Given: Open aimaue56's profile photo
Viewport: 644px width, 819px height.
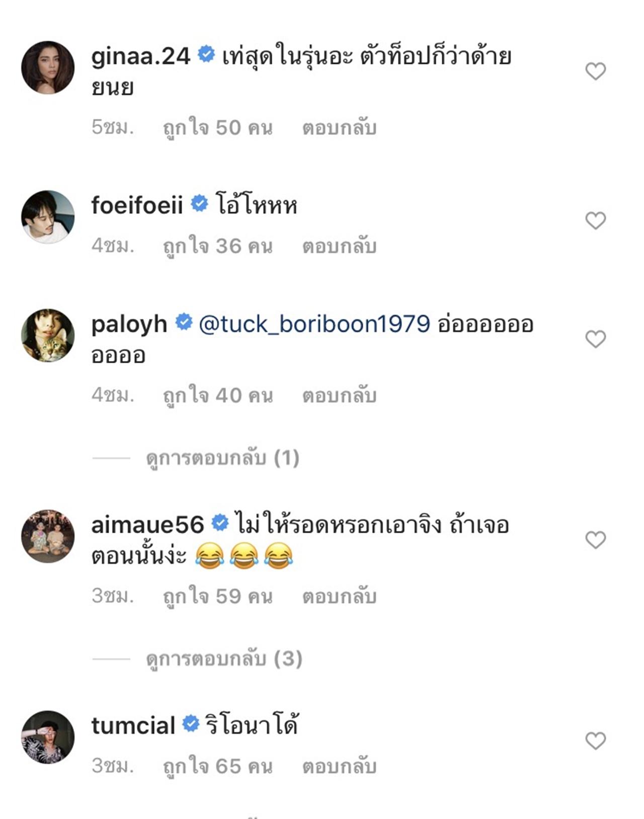Looking at the screenshot, I should 48,536.
